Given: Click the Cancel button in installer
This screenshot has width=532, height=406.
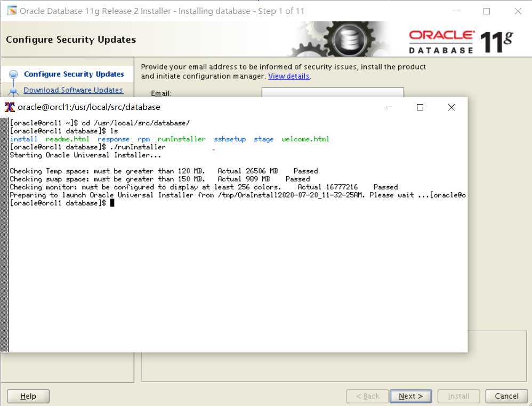Looking at the screenshot, I should (x=506, y=396).
